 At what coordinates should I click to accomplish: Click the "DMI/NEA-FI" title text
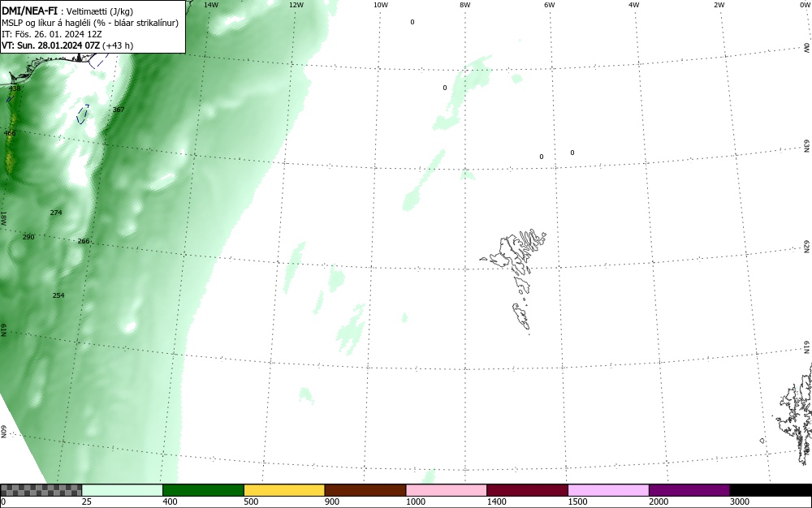tap(29, 11)
